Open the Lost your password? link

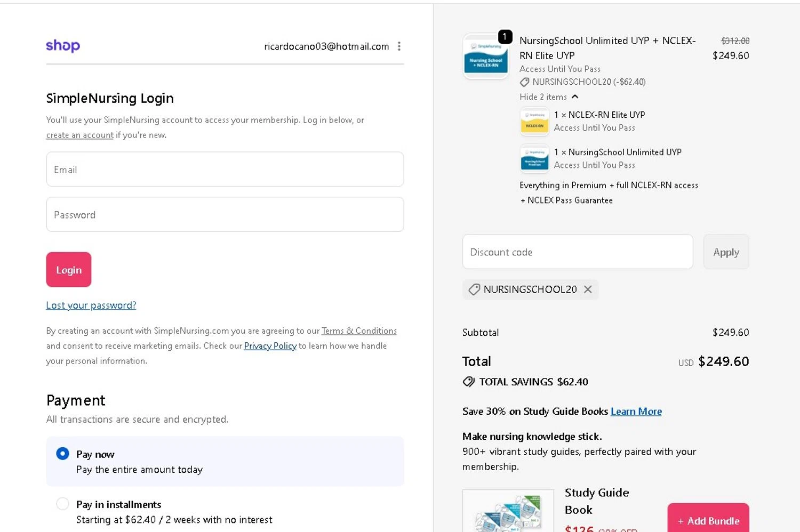click(91, 305)
